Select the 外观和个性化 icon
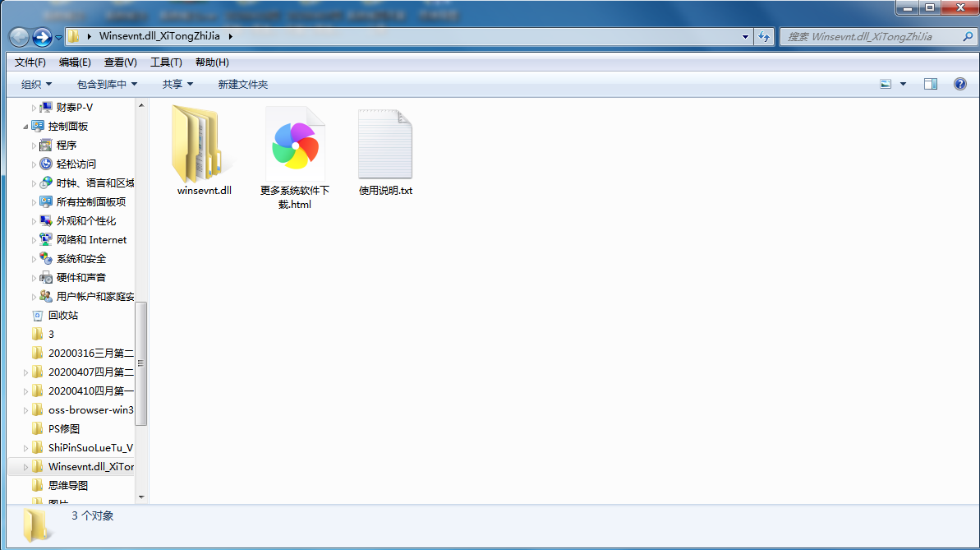980x550 pixels. click(x=46, y=221)
